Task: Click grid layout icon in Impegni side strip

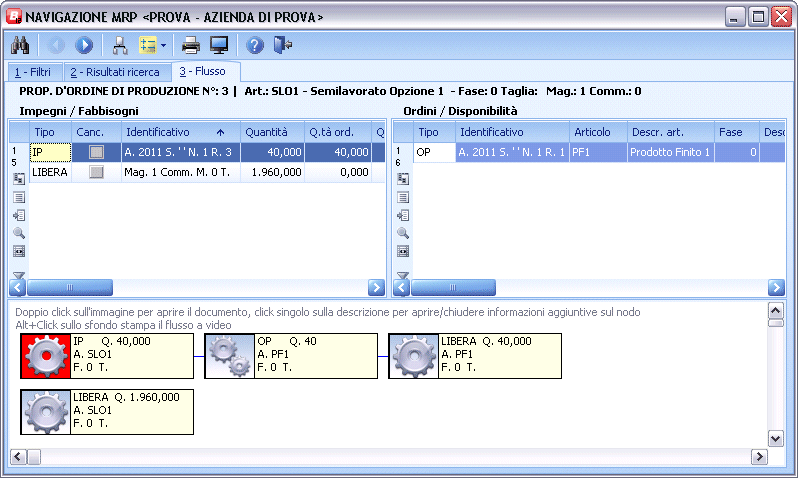Action: tap(19, 179)
